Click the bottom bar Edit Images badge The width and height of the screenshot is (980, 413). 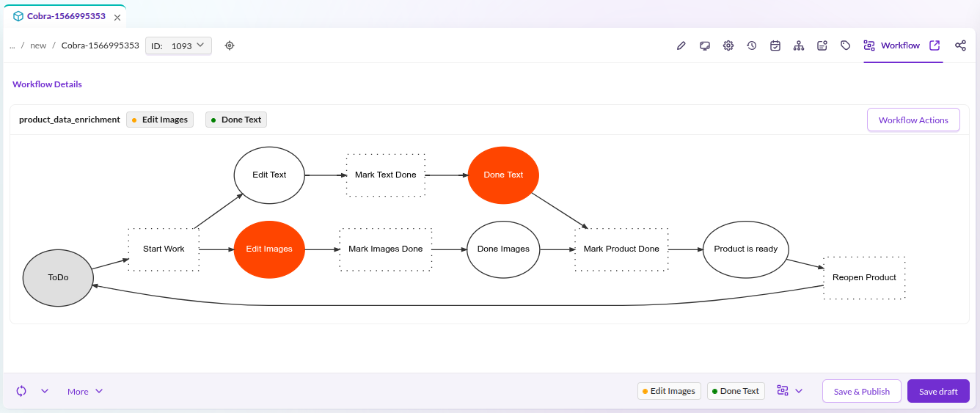669,391
